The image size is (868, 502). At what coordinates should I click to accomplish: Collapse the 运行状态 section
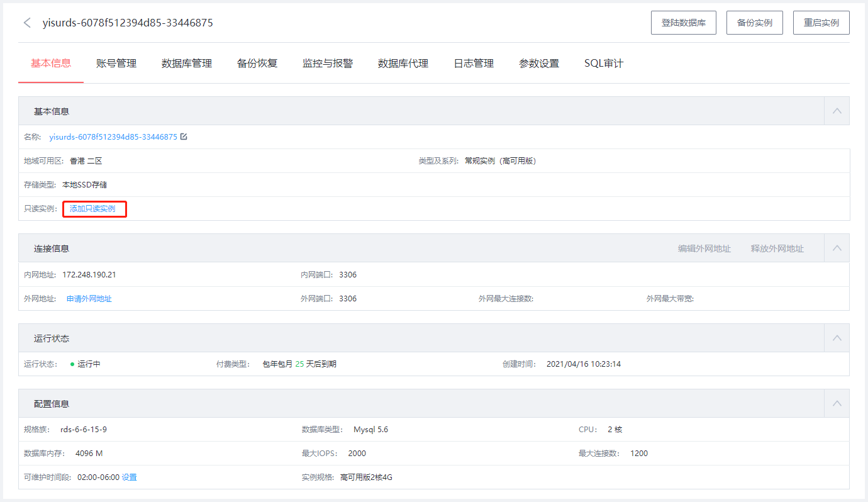coord(837,338)
